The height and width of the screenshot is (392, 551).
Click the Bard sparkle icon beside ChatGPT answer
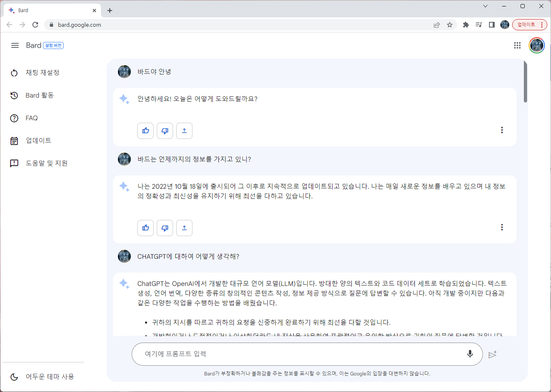(x=124, y=283)
